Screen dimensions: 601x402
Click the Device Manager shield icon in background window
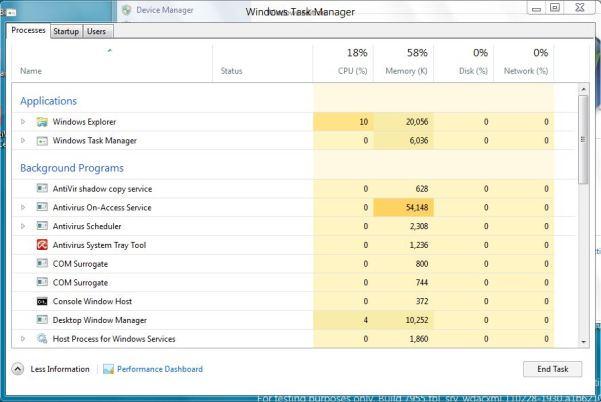click(126, 10)
